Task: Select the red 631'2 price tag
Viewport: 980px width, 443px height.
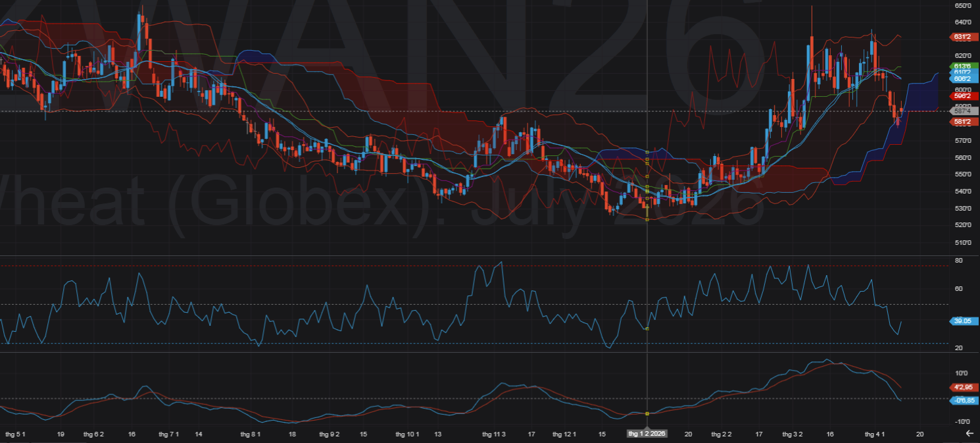Action: 962,37
